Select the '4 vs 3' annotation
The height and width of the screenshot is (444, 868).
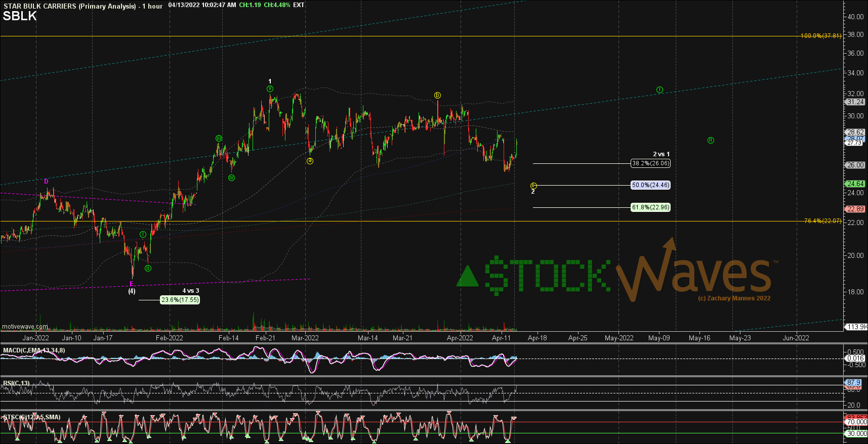191,291
